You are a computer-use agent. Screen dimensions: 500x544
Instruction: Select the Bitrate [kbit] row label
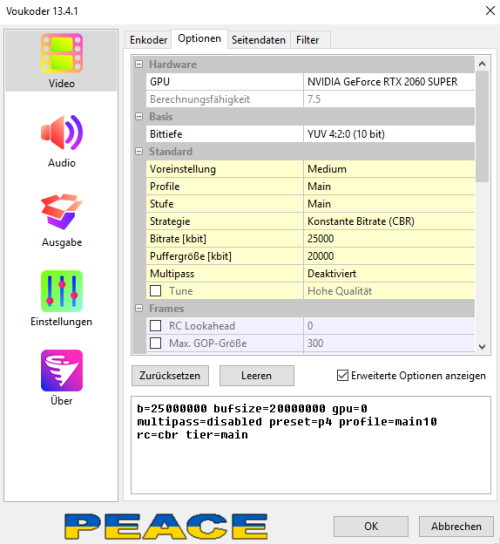coord(178,239)
